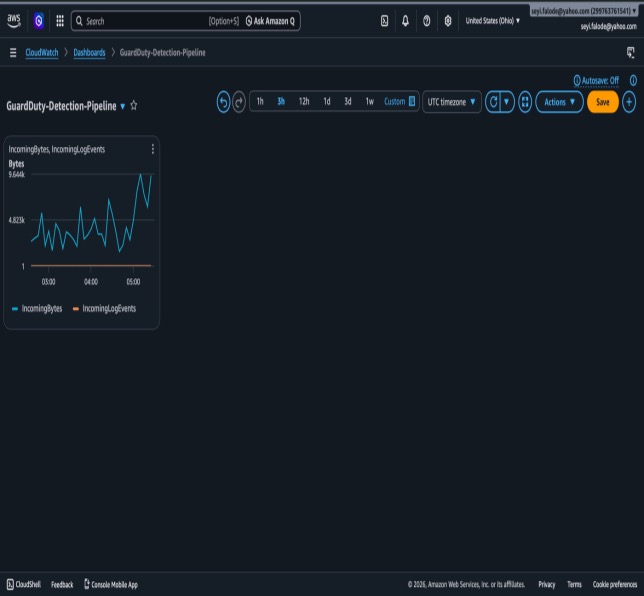Refresh the dashboard
The height and width of the screenshot is (596, 644).
tap(493, 102)
